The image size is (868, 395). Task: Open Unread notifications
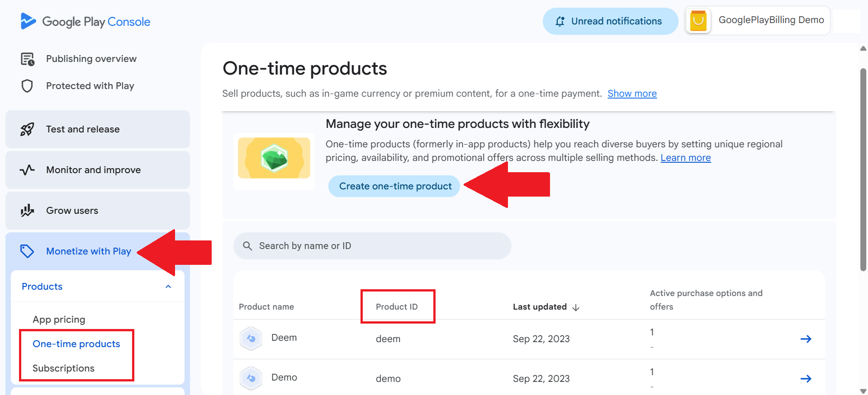coord(610,21)
